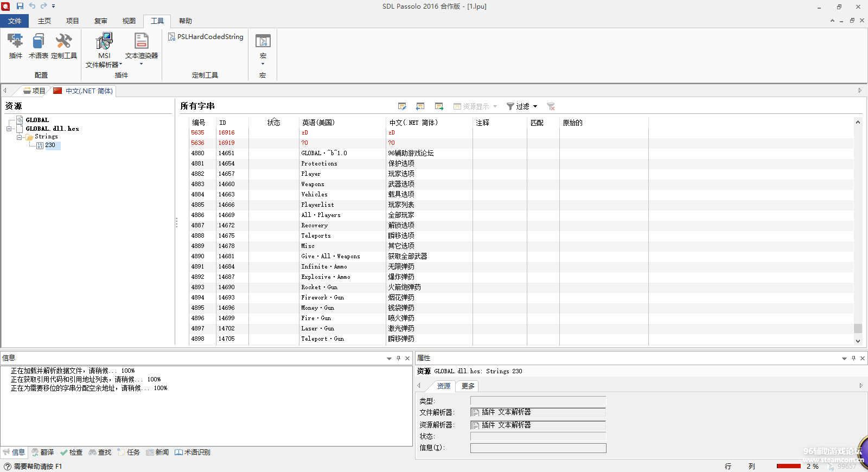The height and width of the screenshot is (472, 868).
Task: Launch the PSLHardCodedString tool
Action: coord(206,37)
